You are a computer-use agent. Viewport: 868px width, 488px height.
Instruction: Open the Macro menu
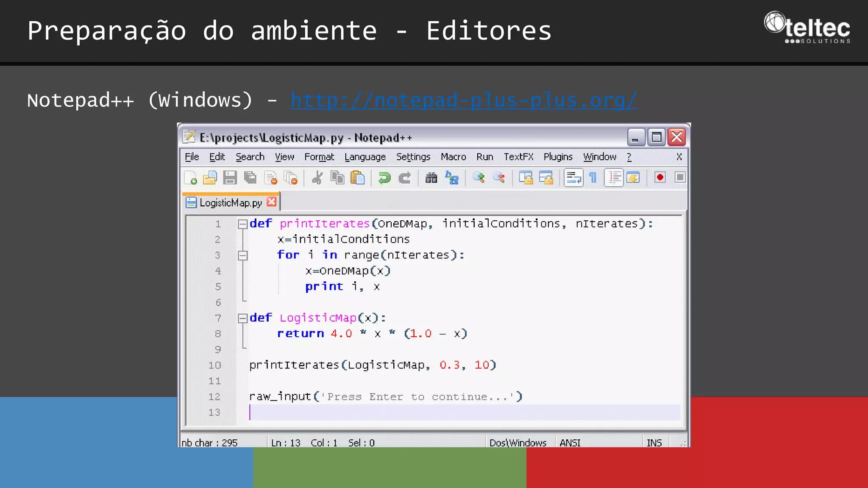[453, 157]
